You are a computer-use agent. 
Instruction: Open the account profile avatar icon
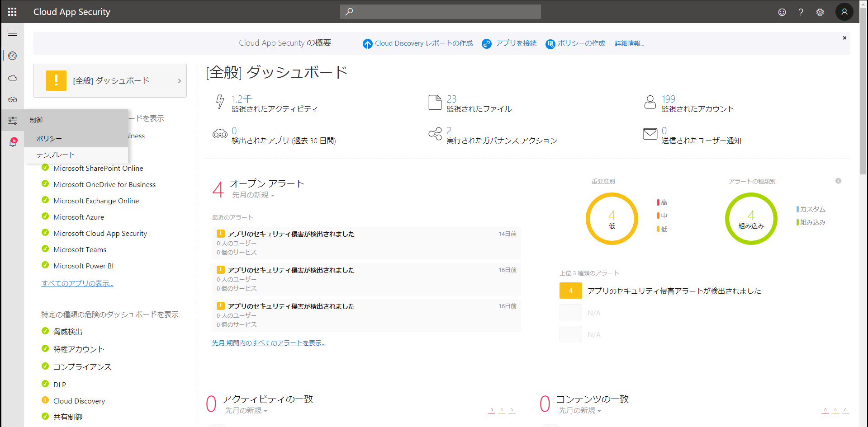point(844,12)
